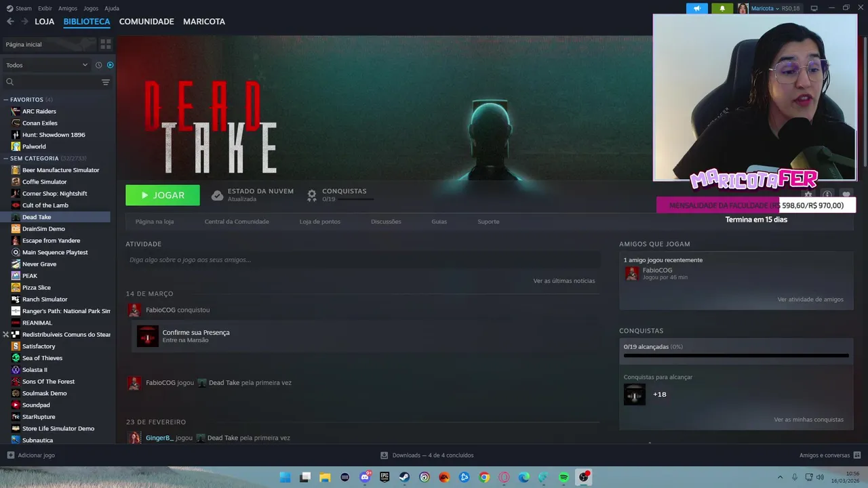Open the MARICOTA profile tab
868x488 pixels.
(204, 22)
